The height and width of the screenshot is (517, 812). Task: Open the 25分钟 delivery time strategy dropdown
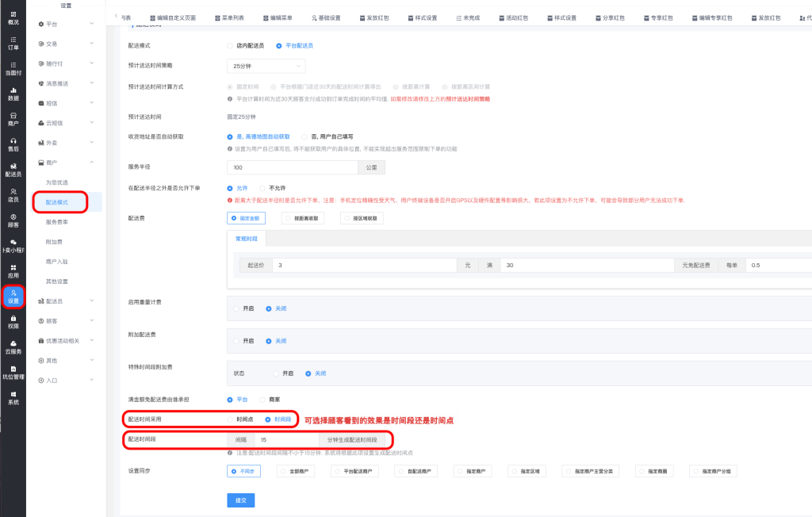266,67
